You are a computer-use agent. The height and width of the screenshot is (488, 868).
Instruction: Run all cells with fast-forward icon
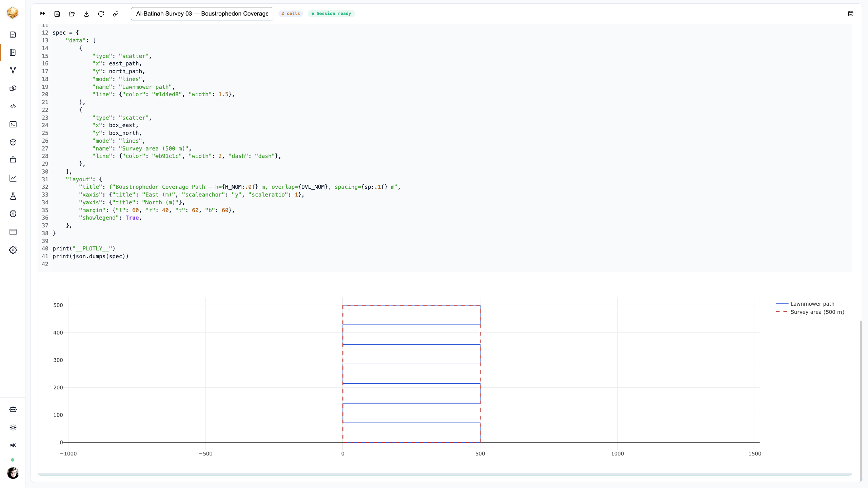[x=43, y=14]
